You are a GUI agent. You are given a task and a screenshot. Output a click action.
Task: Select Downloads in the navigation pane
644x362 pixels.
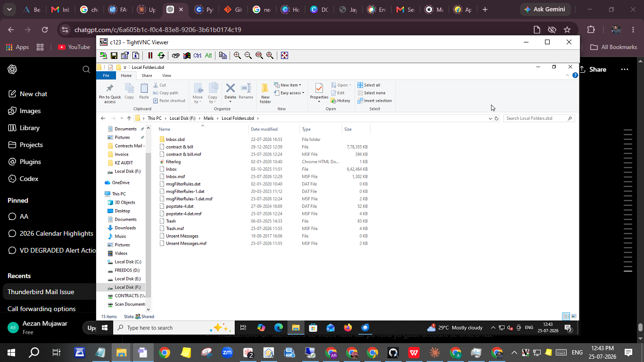(125, 228)
